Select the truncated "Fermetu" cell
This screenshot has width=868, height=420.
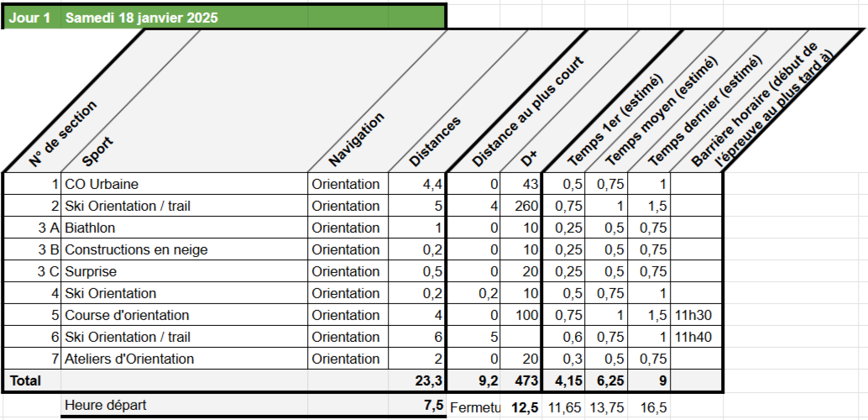[x=474, y=407]
